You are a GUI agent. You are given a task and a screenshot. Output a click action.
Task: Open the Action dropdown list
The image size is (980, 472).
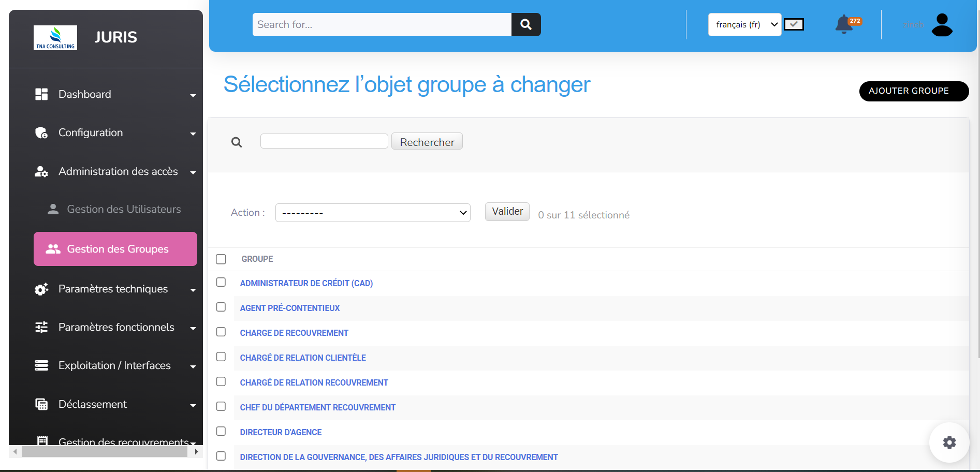[x=373, y=213]
